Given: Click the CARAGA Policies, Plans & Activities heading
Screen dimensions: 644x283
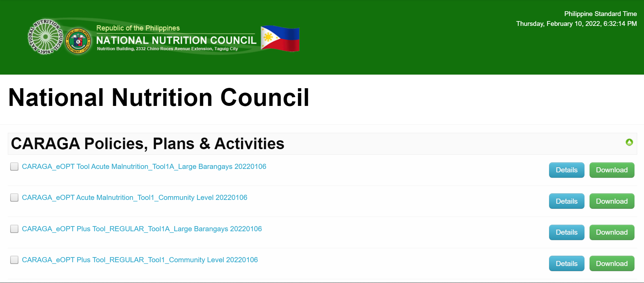Looking at the screenshot, I should point(148,144).
